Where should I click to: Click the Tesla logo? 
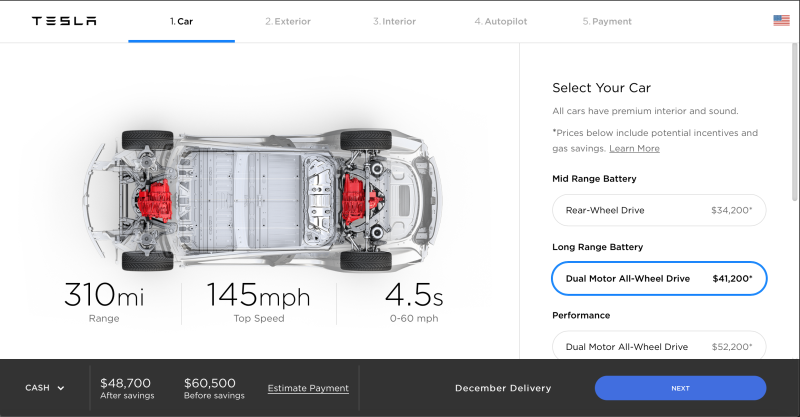click(x=64, y=21)
